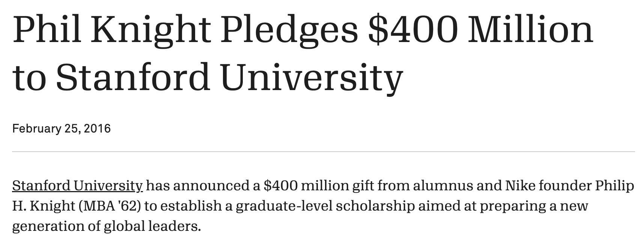The height and width of the screenshot is (250, 644).
Task: Click the word 'Million' in the headline
Action: point(530,30)
